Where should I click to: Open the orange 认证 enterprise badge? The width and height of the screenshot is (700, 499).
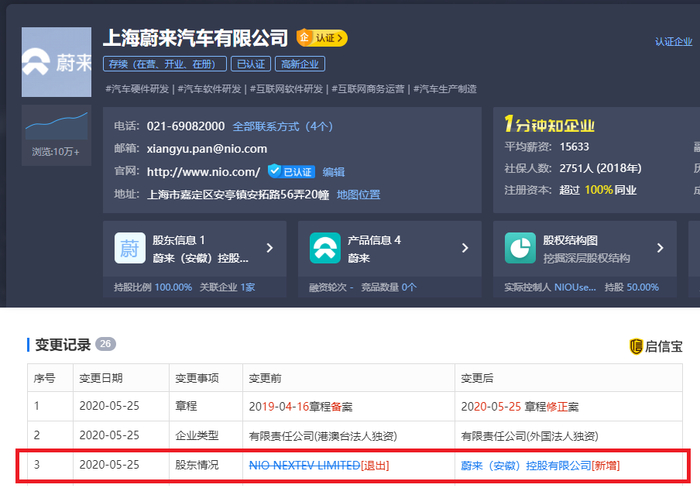point(322,38)
